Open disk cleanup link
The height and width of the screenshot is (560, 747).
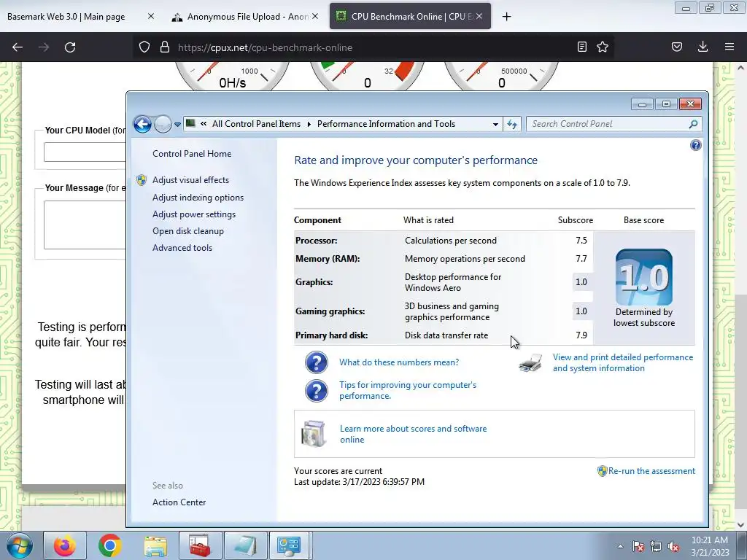point(188,231)
